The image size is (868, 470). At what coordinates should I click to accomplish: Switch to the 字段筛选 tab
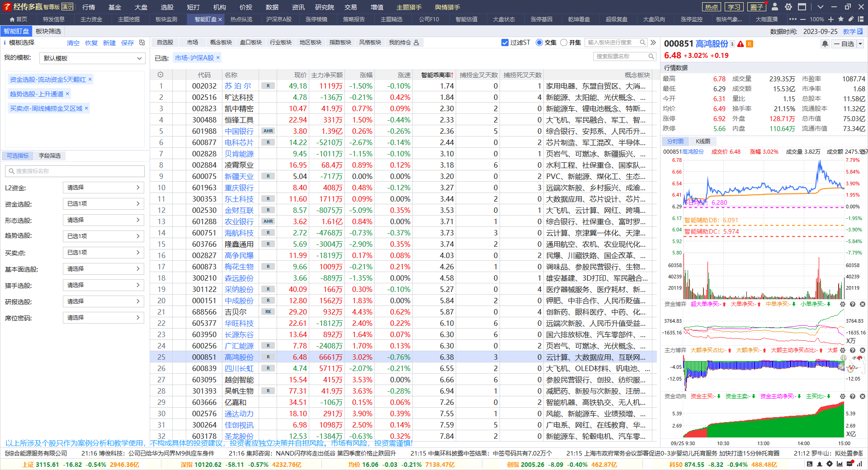coord(50,155)
